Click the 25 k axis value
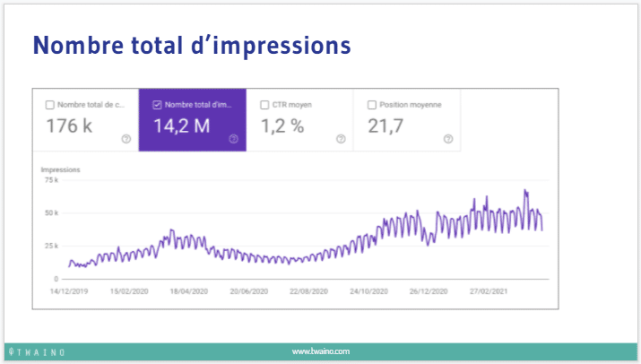This screenshot has height=364, width=641. [51, 246]
